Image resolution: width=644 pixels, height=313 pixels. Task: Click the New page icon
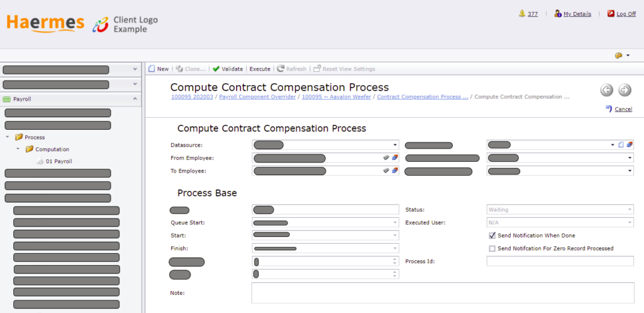152,69
